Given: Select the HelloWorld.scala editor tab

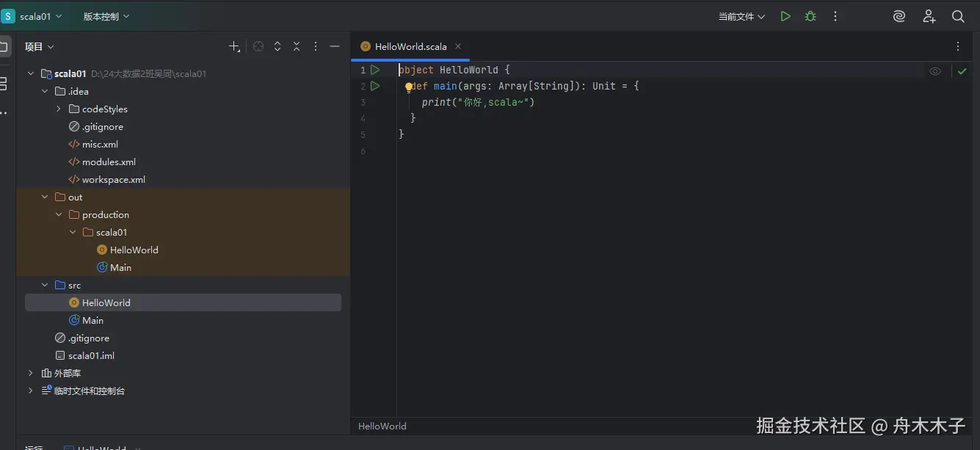Looking at the screenshot, I should [x=410, y=46].
